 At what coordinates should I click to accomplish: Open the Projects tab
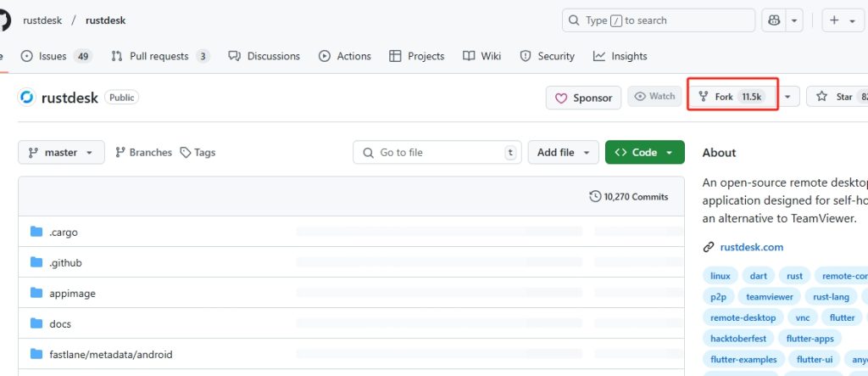(x=417, y=56)
